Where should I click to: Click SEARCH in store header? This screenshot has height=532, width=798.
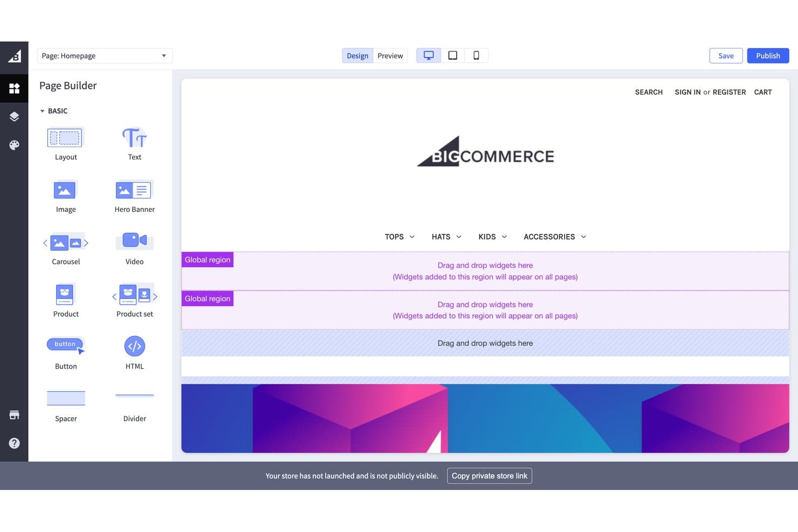(x=649, y=92)
